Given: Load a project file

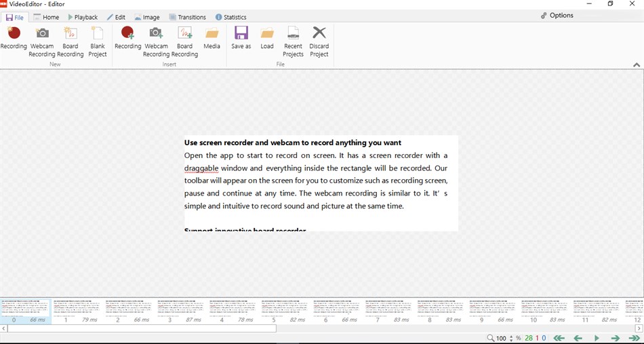Looking at the screenshot, I should point(267,38).
